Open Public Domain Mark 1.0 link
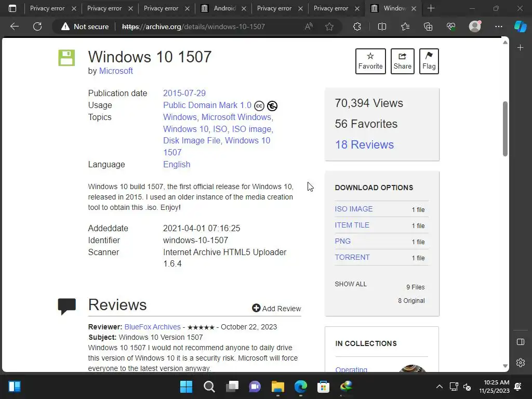 click(207, 105)
